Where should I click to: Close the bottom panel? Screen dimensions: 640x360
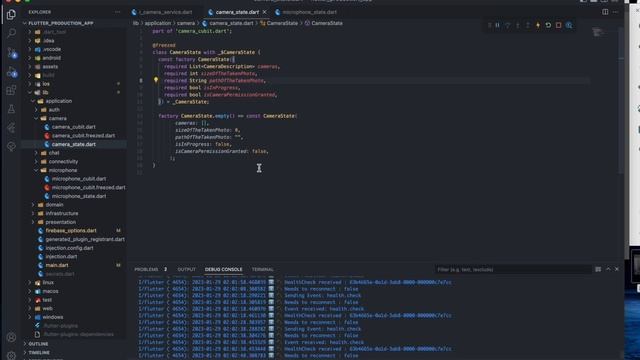pyautogui.click(x=617, y=269)
